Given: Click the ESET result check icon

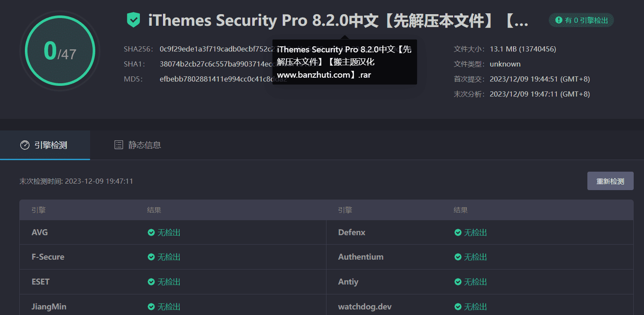Looking at the screenshot, I should tap(151, 282).
